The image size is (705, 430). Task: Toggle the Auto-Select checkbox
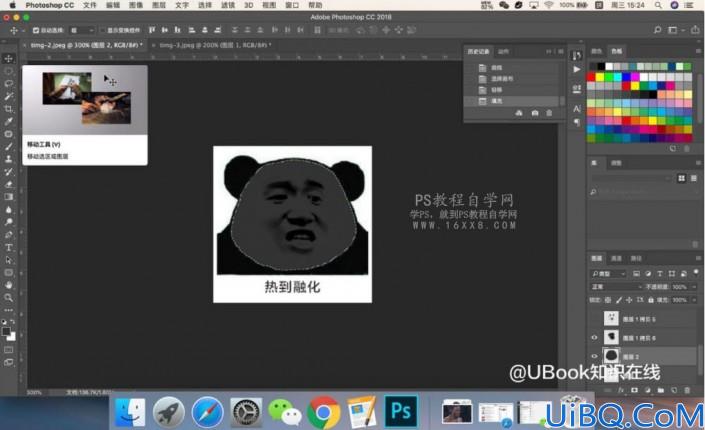pos(36,30)
